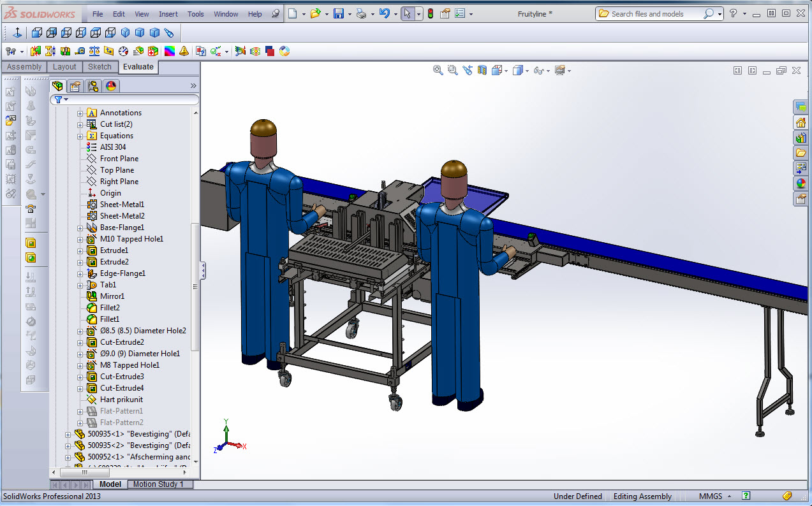
Task: Select Fillet2 feature in tree
Action: 110,308
